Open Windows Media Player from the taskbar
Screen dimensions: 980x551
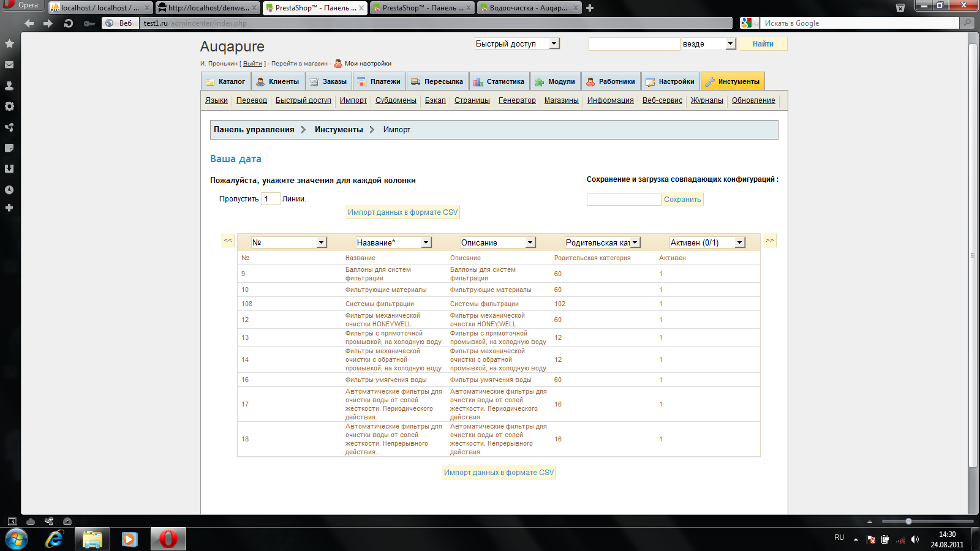(130, 539)
